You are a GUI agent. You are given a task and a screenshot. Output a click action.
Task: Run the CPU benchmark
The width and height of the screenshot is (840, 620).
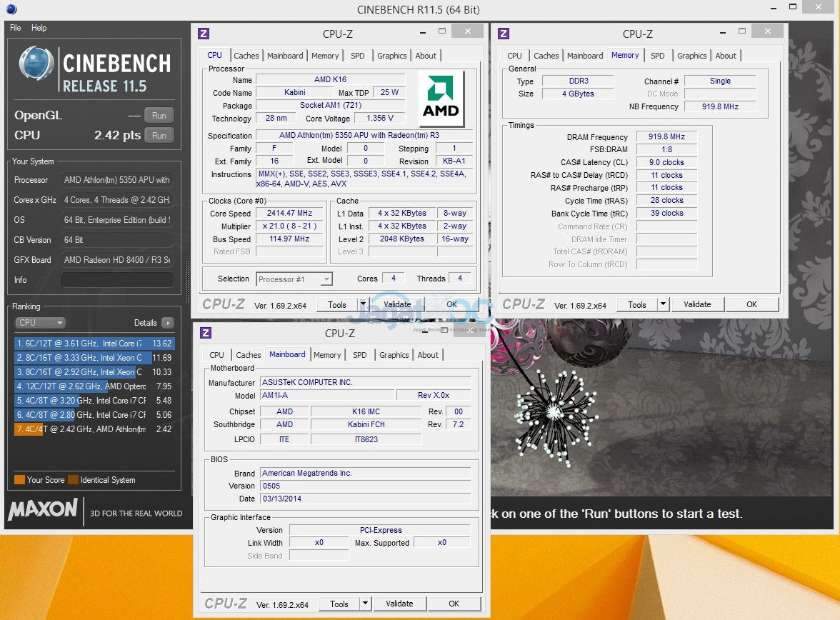[x=159, y=136]
